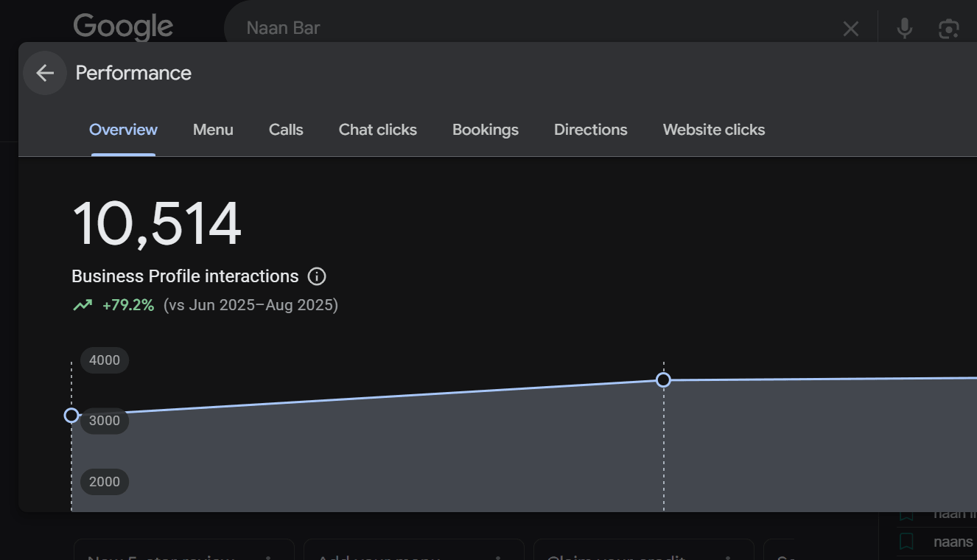Select the first data point on chart

[71, 416]
